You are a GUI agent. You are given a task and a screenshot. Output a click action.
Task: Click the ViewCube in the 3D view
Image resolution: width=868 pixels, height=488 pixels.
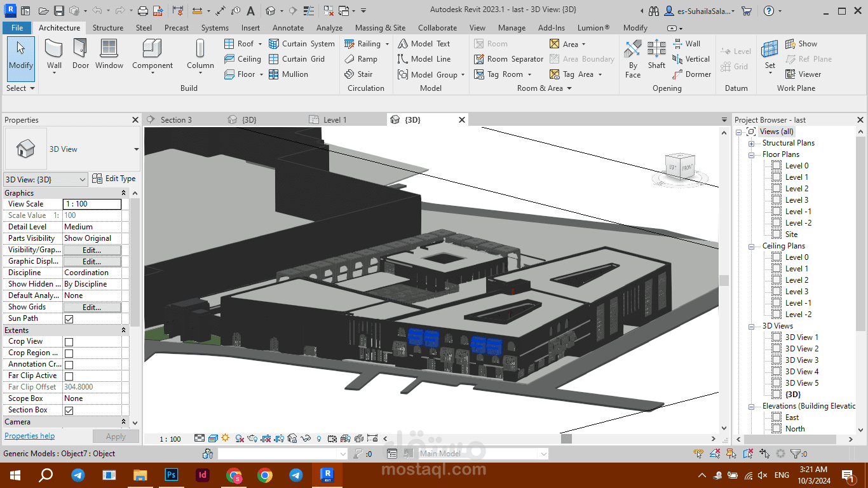click(681, 167)
